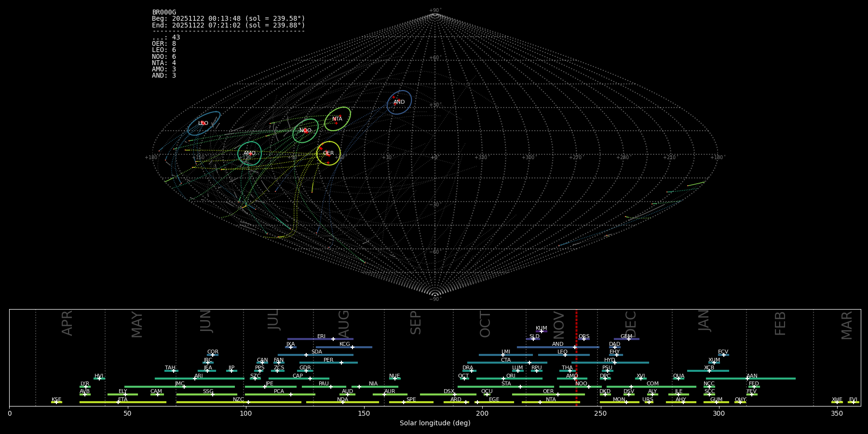Click the '350' tick on solar longitude axis
This screenshot has width=868, height=434.
837,413
